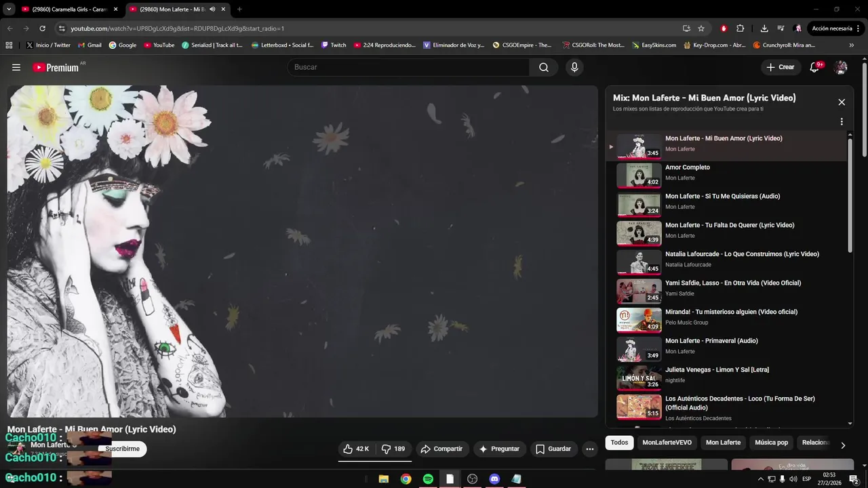Close the Mix playlist panel
The image size is (868, 488).
point(842,102)
